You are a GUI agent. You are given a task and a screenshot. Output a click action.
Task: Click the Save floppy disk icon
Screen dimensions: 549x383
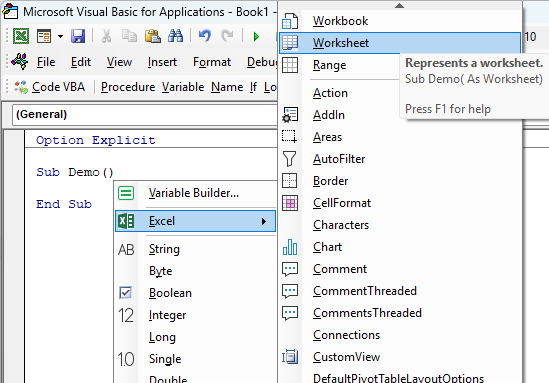click(x=78, y=36)
